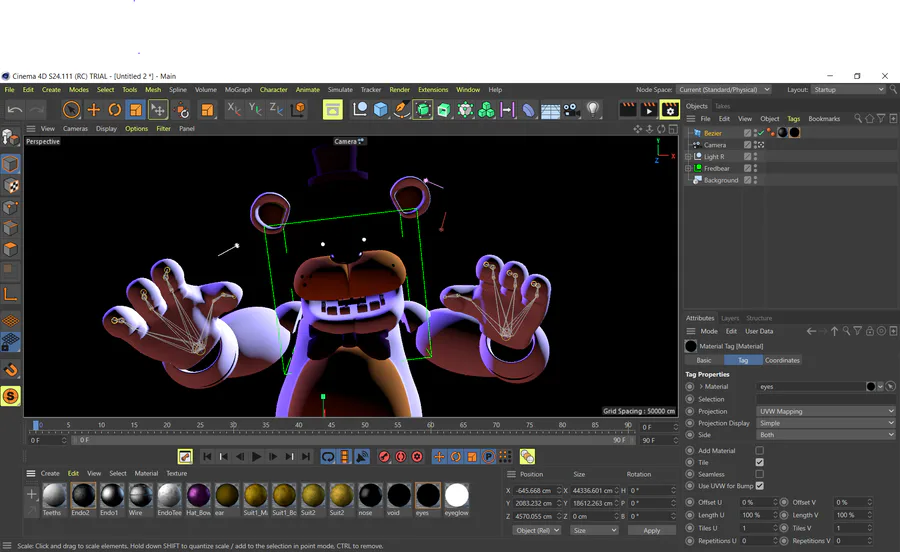Select the eyeglow white material
The height and width of the screenshot is (552, 900).
coord(456,499)
